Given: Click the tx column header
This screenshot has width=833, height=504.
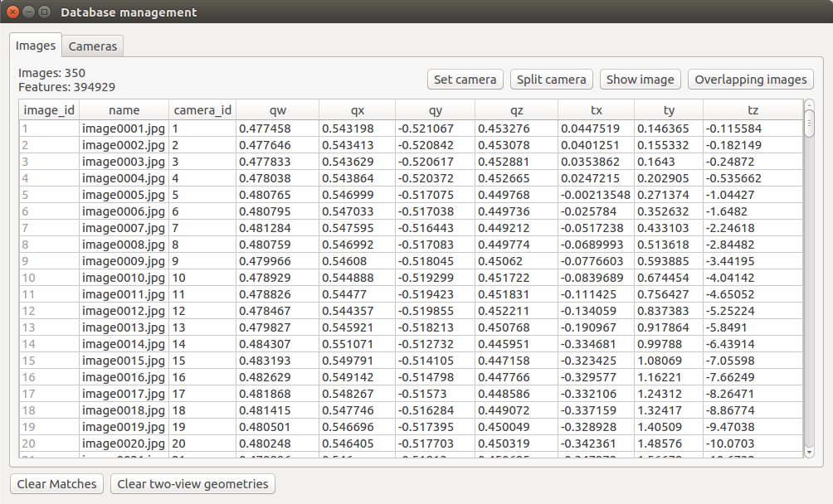Looking at the screenshot, I should 596,109.
